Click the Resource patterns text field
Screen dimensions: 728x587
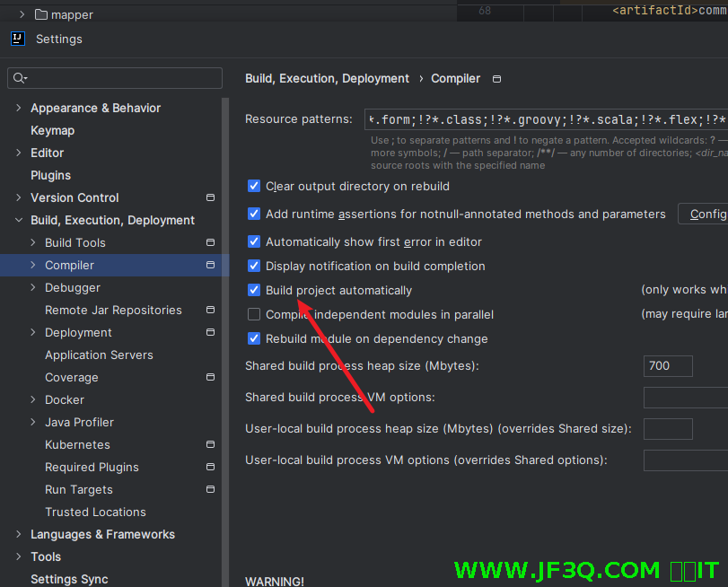pos(546,119)
